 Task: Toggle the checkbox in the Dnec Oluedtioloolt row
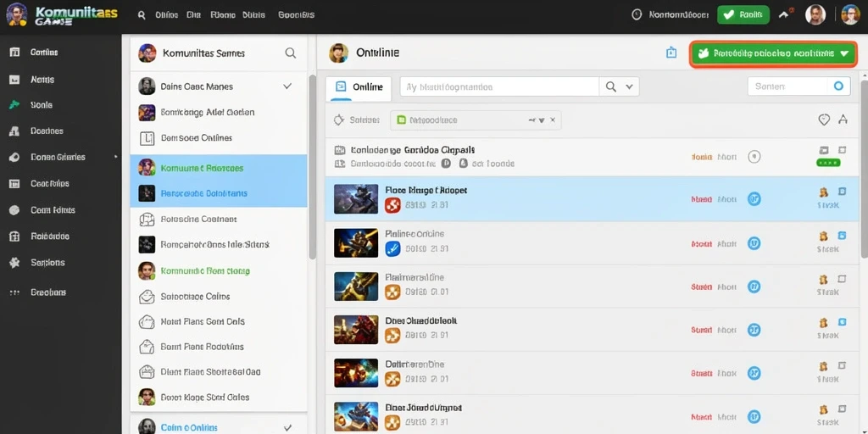coord(842,321)
